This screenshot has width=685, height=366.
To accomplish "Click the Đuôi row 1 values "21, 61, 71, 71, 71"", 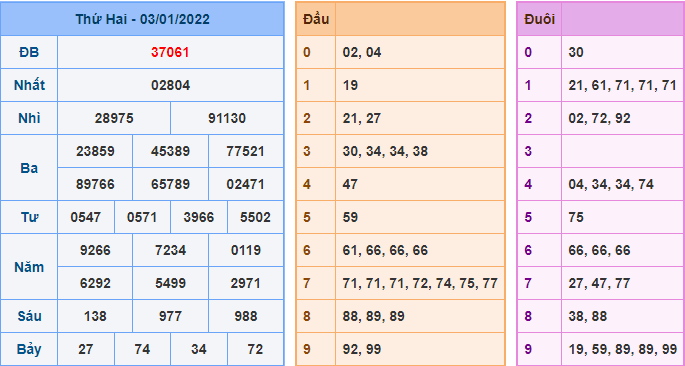I will [x=623, y=85].
